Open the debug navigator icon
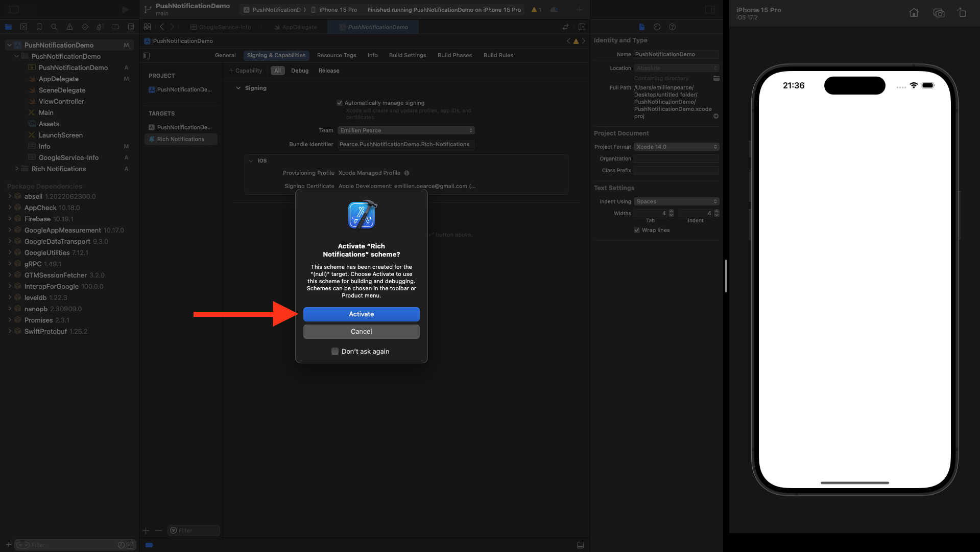 coord(100,27)
